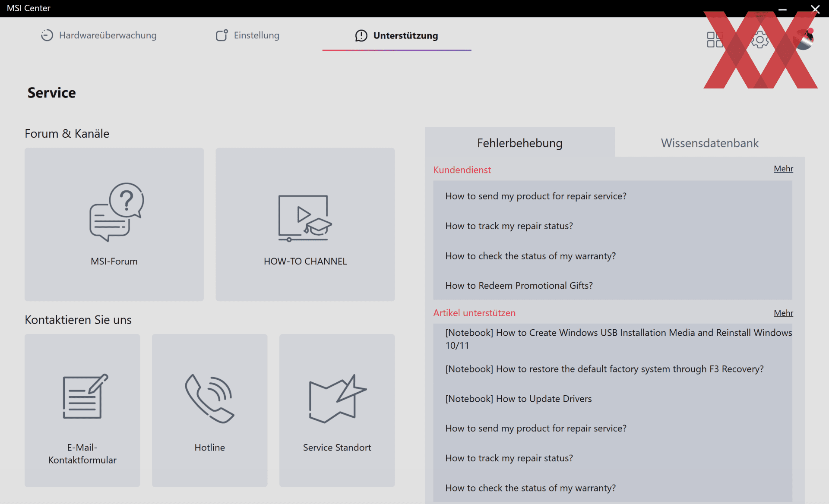
Task: Click the E-Mail-Kontaktformular label
Action: (x=82, y=454)
